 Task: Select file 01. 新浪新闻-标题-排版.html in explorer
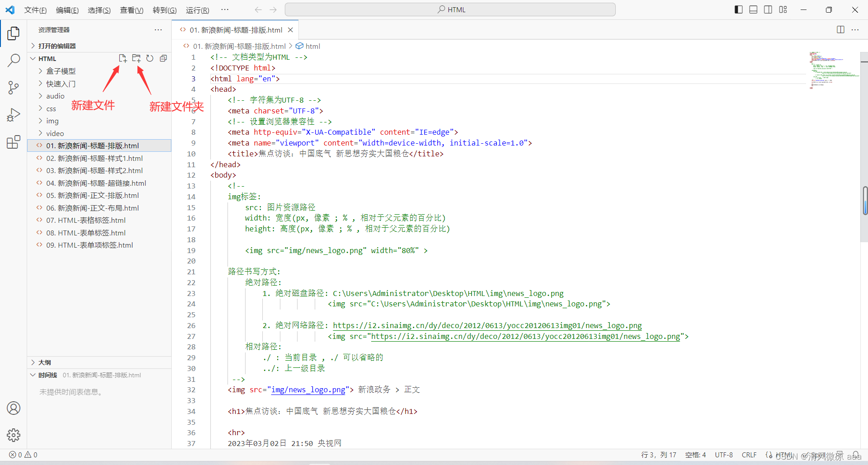pyautogui.click(x=99, y=146)
